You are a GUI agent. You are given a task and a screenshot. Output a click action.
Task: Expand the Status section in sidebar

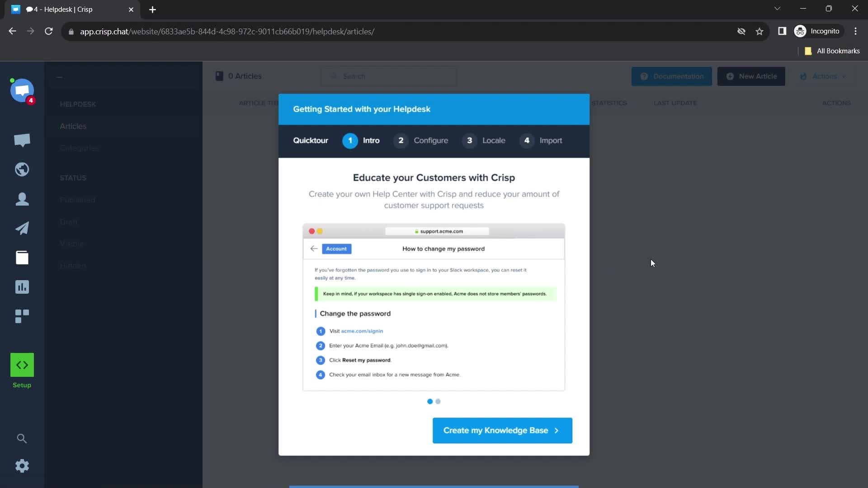[73, 178]
